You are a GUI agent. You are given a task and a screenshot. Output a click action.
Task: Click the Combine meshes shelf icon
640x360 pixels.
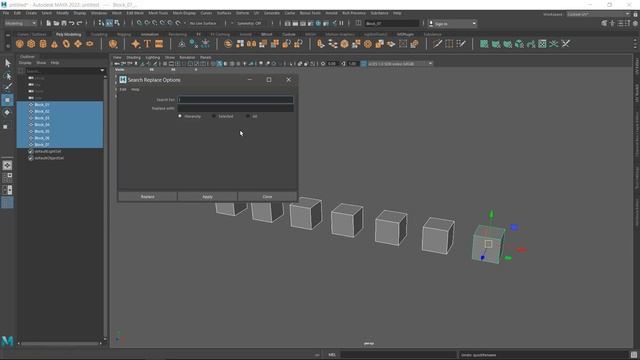pos(228,44)
